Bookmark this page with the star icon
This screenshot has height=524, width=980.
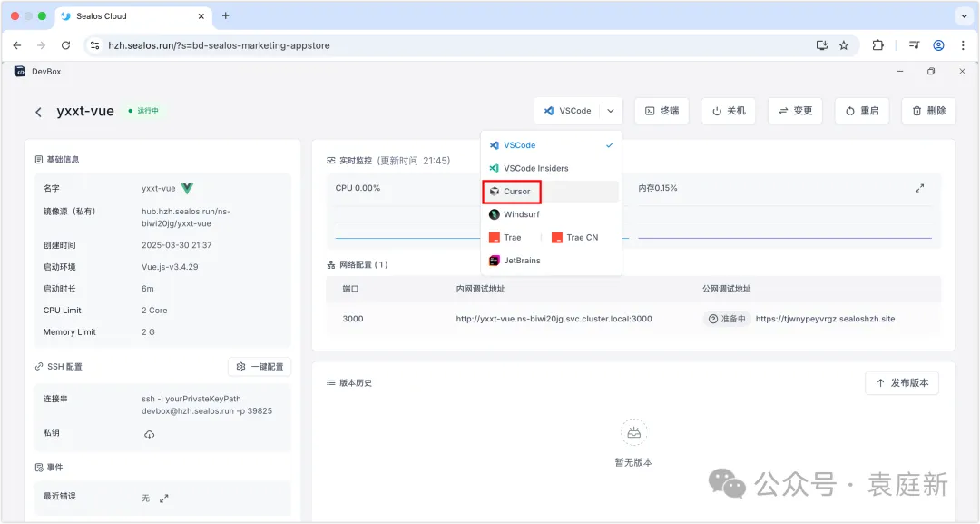[844, 45]
